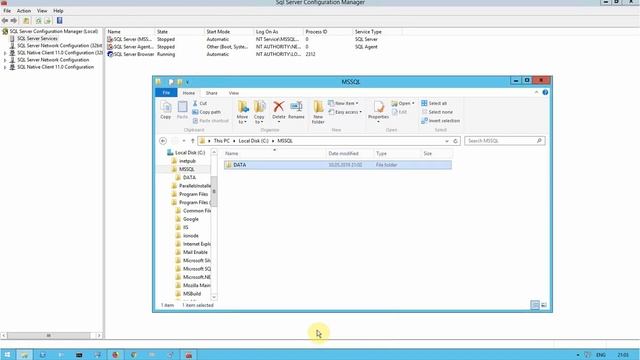Open the recent locations dropdown arrow

coord(184,141)
